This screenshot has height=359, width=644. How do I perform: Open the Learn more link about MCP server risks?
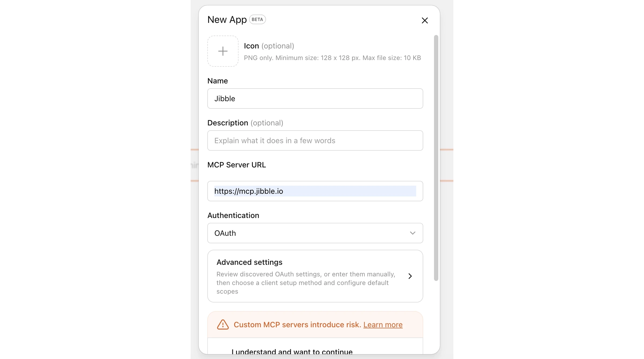[383, 325]
